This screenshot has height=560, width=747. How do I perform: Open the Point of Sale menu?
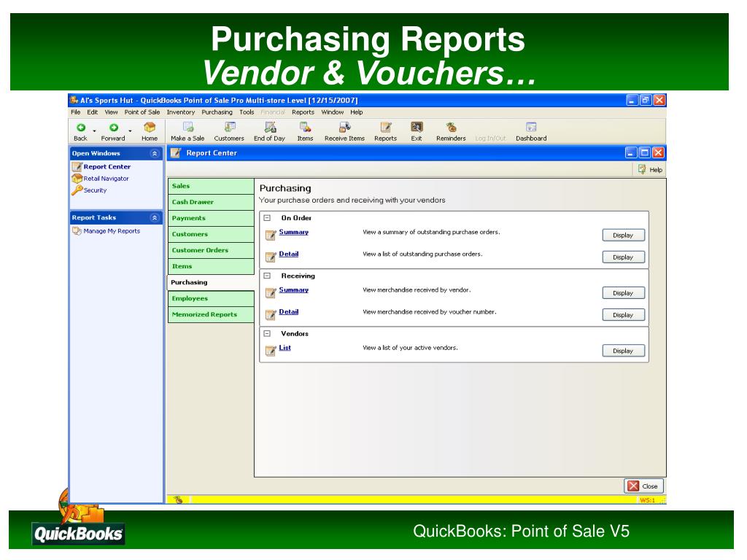click(x=142, y=112)
